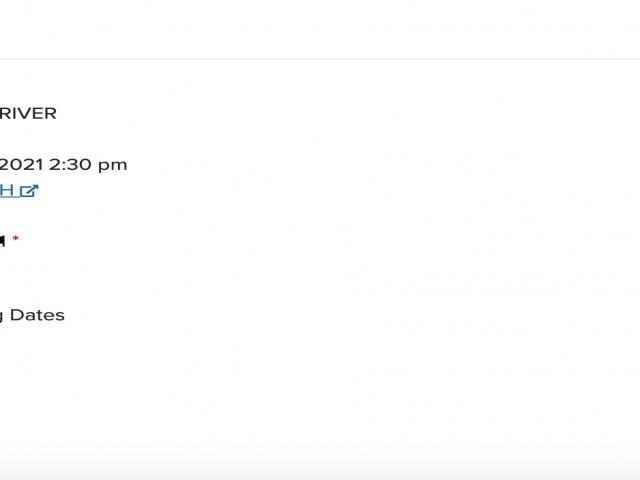Open the underlined H link
This screenshot has height=480, width=640.
pyautogui.click(x=8, y=191)
